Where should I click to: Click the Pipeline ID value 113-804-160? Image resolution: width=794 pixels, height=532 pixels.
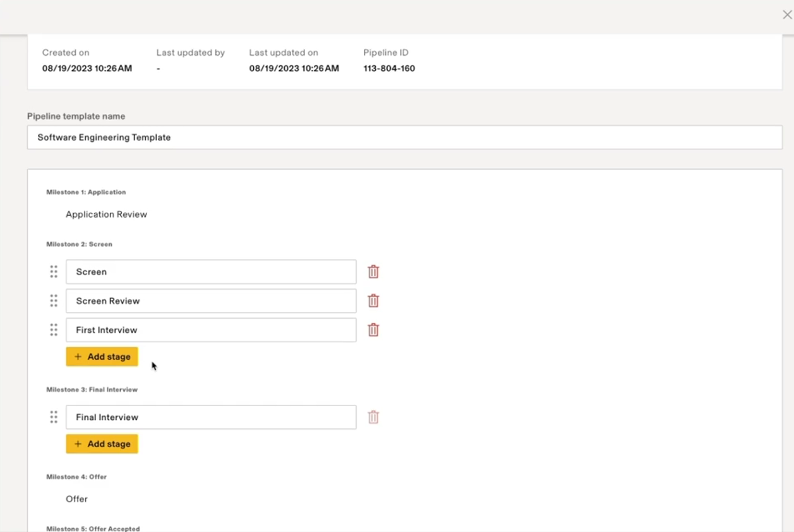389,69
